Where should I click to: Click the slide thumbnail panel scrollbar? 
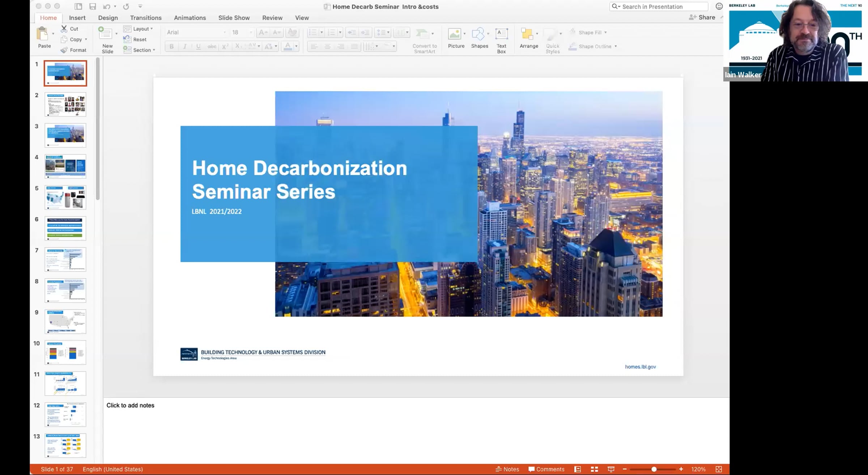[98, 129]
